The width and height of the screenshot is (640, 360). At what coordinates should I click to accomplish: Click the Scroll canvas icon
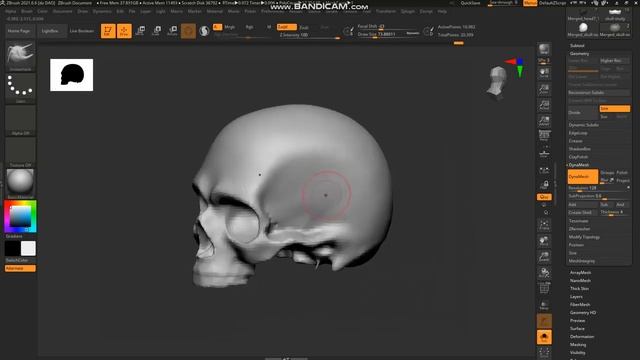(544, 73)
